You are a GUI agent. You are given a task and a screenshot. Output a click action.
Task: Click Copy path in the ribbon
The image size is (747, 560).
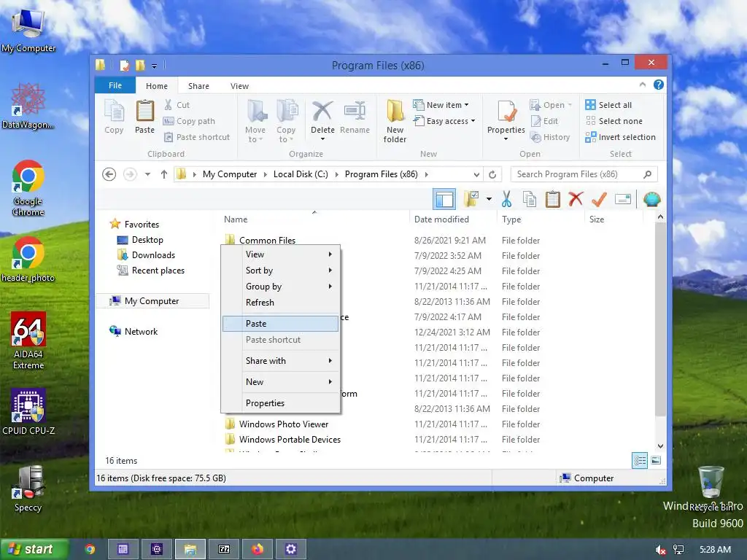(x=189, y=121)
